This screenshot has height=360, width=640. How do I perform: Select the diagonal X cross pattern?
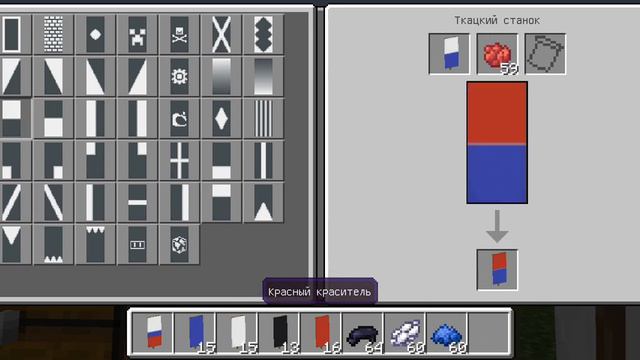pos(222,34)
